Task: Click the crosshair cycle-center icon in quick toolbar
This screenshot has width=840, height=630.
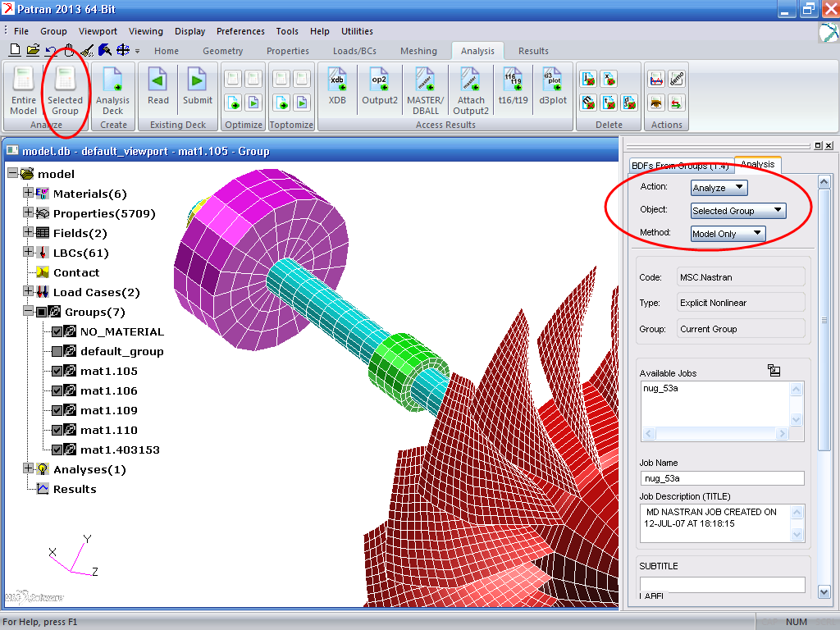Action: coord(123,50)
